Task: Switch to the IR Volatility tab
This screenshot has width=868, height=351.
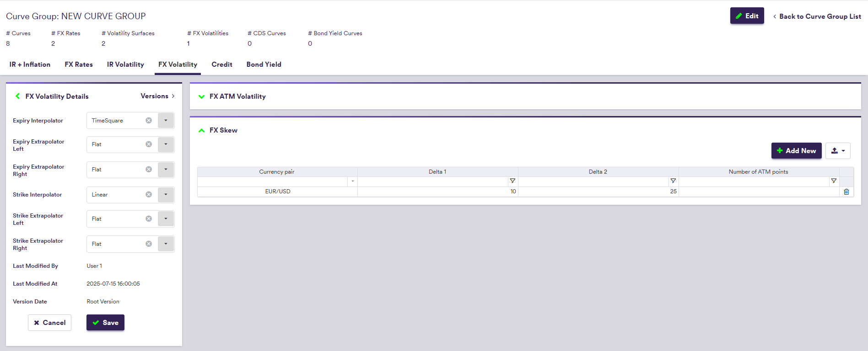Action: tap(125, 64)
